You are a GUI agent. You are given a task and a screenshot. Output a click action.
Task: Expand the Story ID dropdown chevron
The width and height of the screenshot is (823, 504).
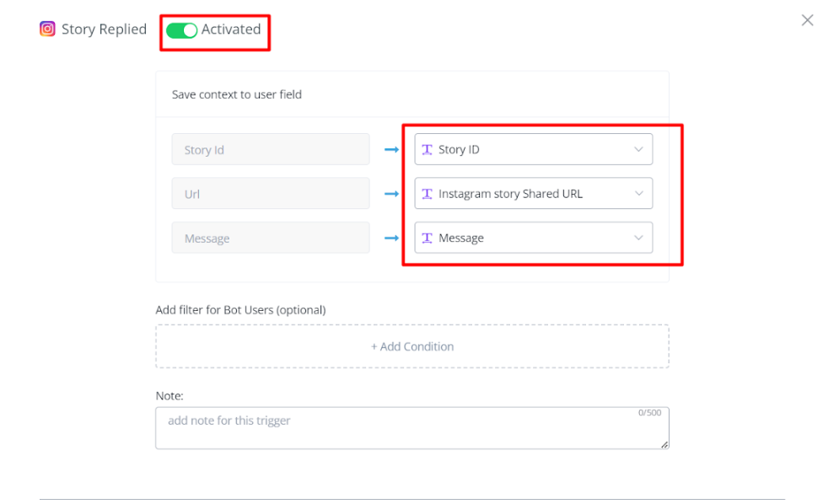tap(638, 149)
